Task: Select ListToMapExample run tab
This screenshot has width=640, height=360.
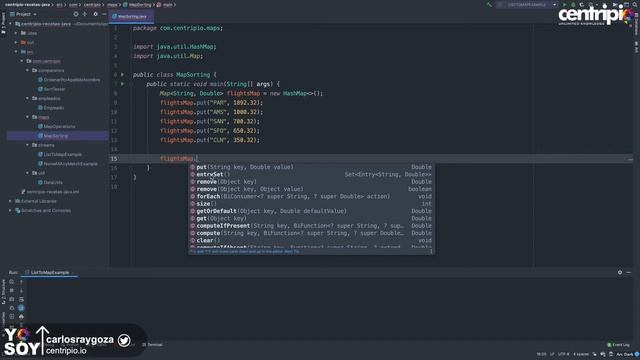Action: click(49, 272)
